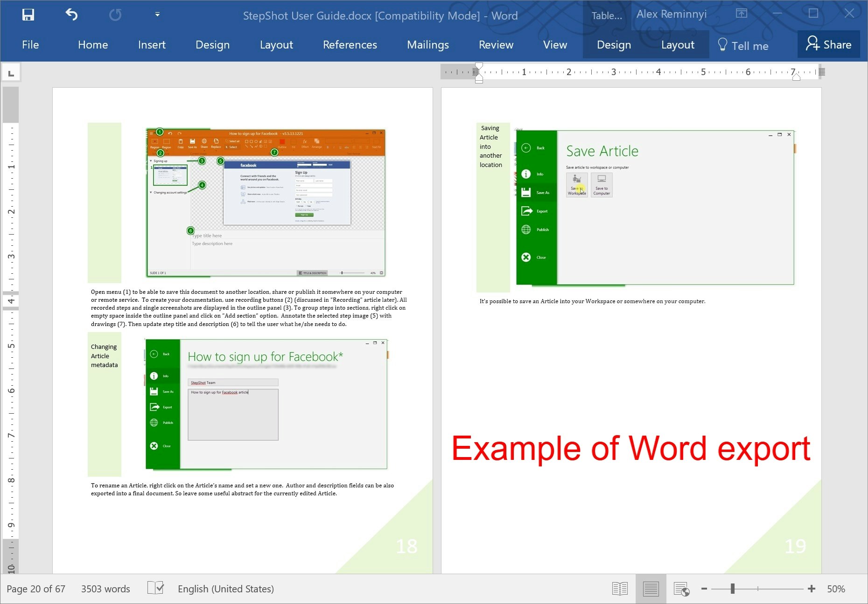Click the 'Saving Article into another location' cell
Image resolution: width=868 pixels, height=604 pixels.
pos(493,207)
